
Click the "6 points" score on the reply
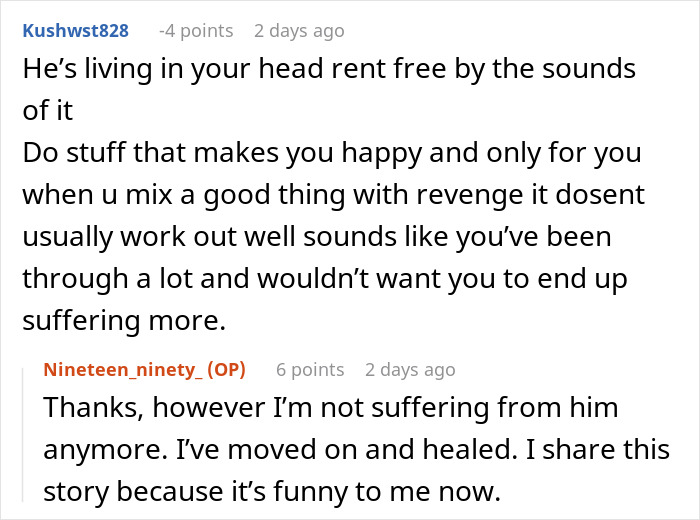308,370
